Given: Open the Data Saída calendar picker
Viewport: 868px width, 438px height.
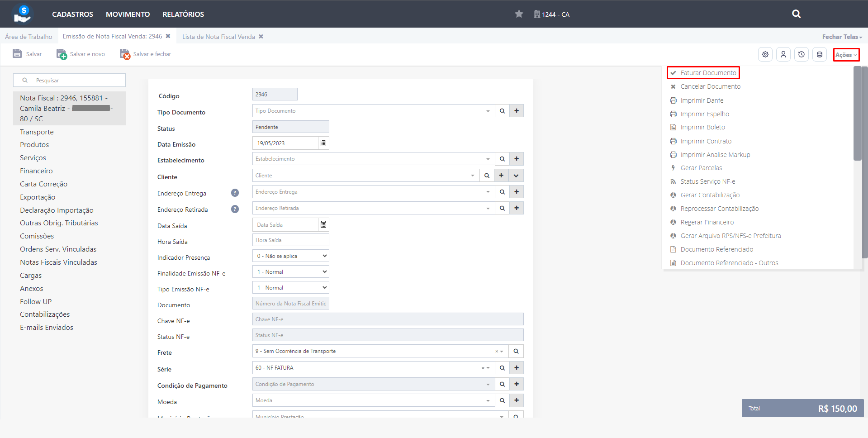Looking at the screenshot, I should 323,224.
